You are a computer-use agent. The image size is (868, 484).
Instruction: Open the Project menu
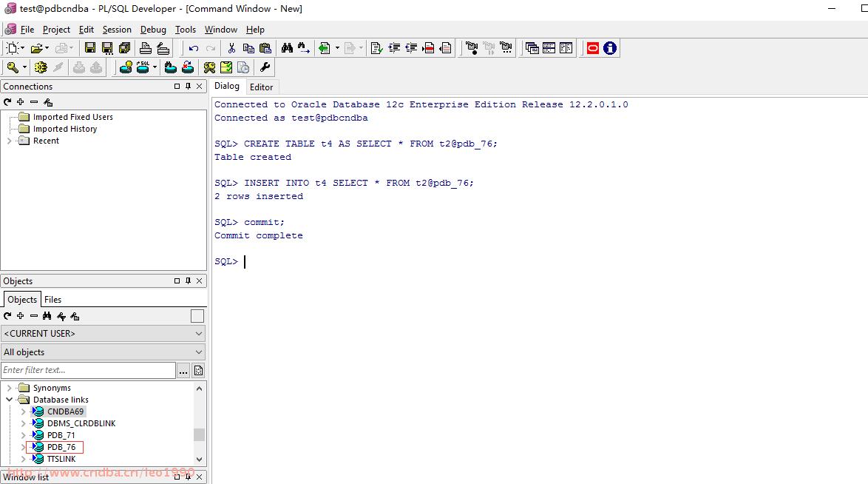pos(56,30)
